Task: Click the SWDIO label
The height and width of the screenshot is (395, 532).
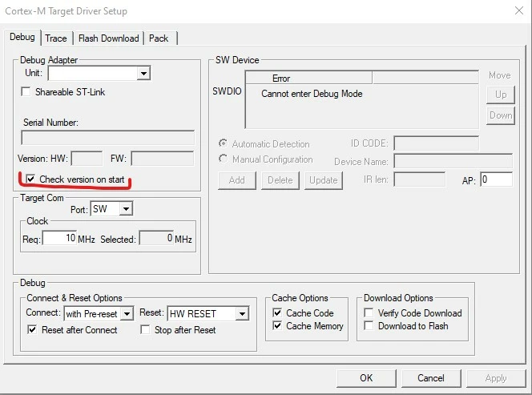Action: [x=227, y=91]
